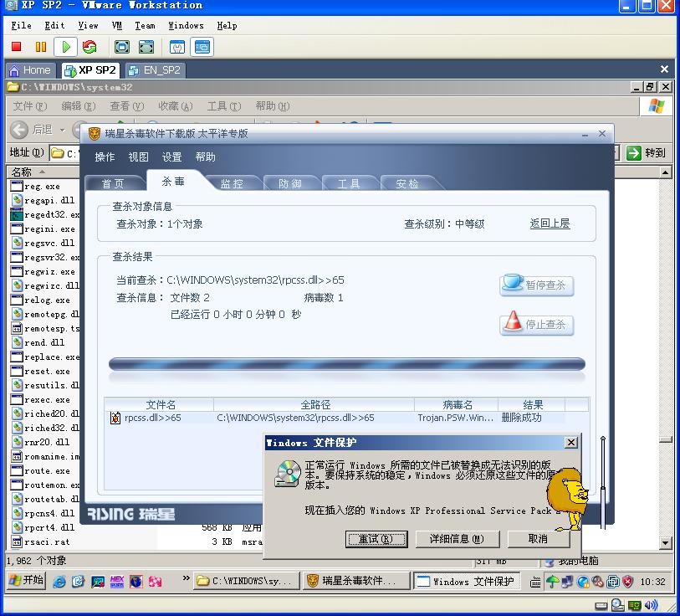Image resolution: width=680 pixels, height=616 pixels.
Task: Open the Explorer 工具(T) menu
Action: 224,106
